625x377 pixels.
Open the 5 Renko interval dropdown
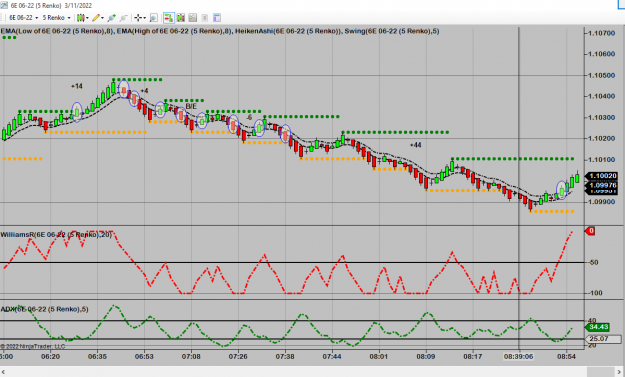pos(56,18)
